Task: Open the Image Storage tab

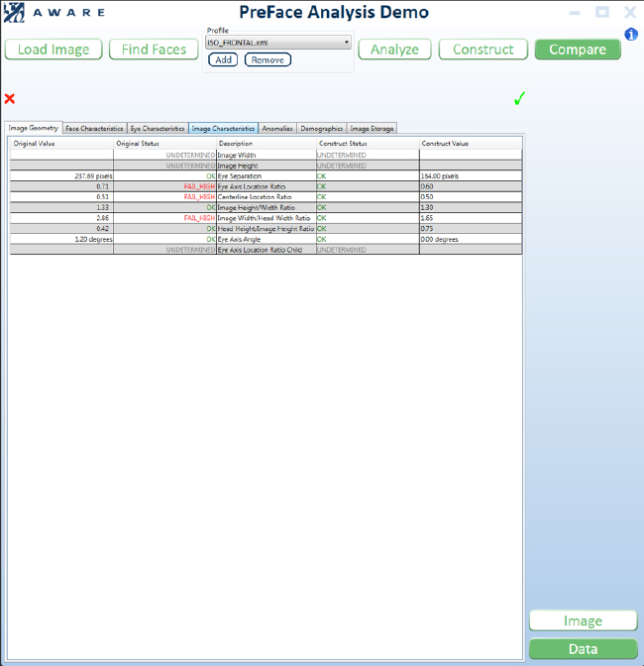Action: coord(372,128)
